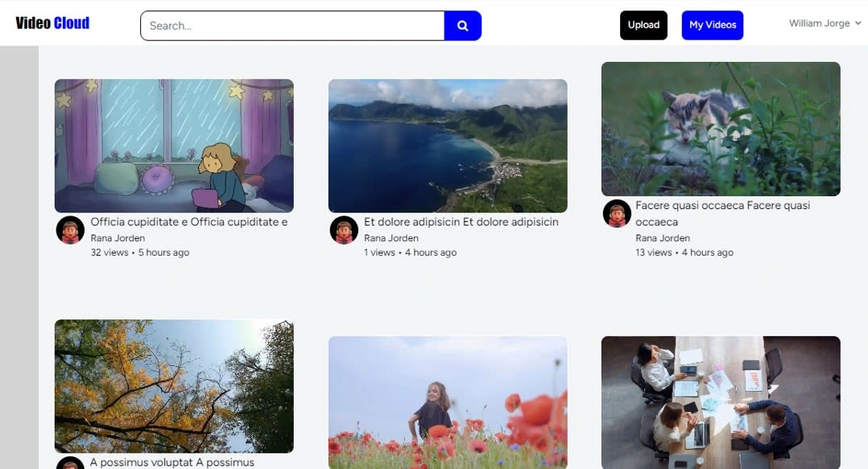Open title 'A possimus voluptat A possimus'

tap(172, 463)
